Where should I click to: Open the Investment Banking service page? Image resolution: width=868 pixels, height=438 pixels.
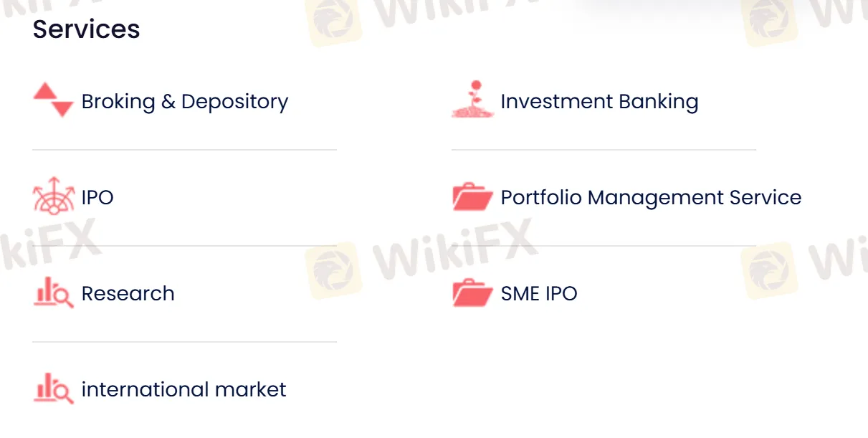click(x=599, y=101)
